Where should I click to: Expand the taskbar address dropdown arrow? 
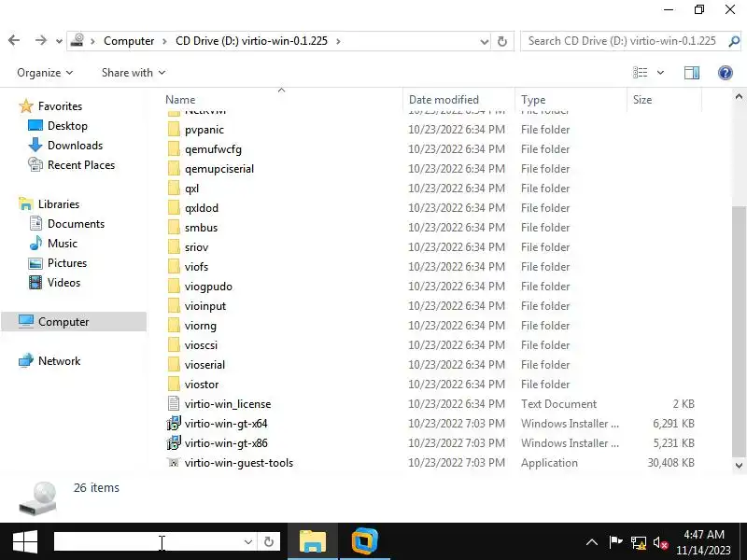(247, 542)
